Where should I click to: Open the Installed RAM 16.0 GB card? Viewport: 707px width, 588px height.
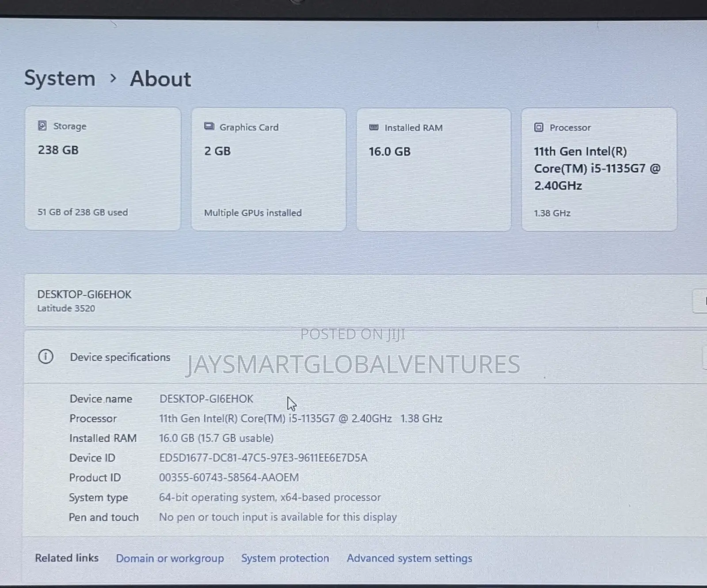[434, 170]
